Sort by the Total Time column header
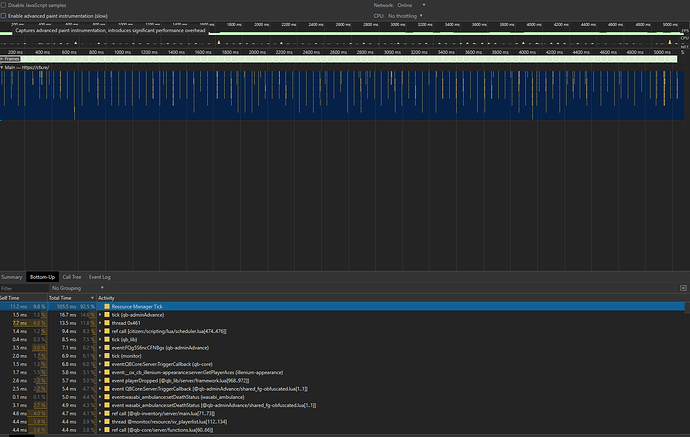 [x=60, y=297]
